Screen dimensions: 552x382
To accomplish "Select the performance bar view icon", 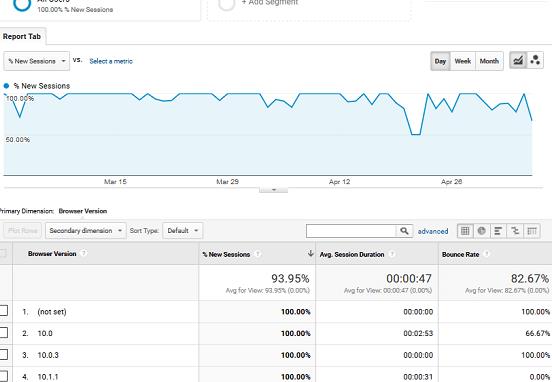I will click(498, 231).
